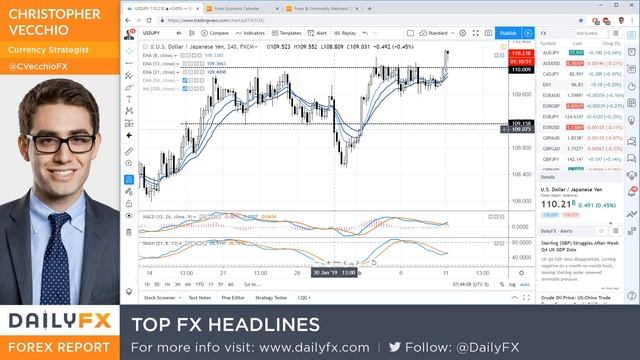
Task: Select the EURUSD row in the watchlist
Action: 581,127
